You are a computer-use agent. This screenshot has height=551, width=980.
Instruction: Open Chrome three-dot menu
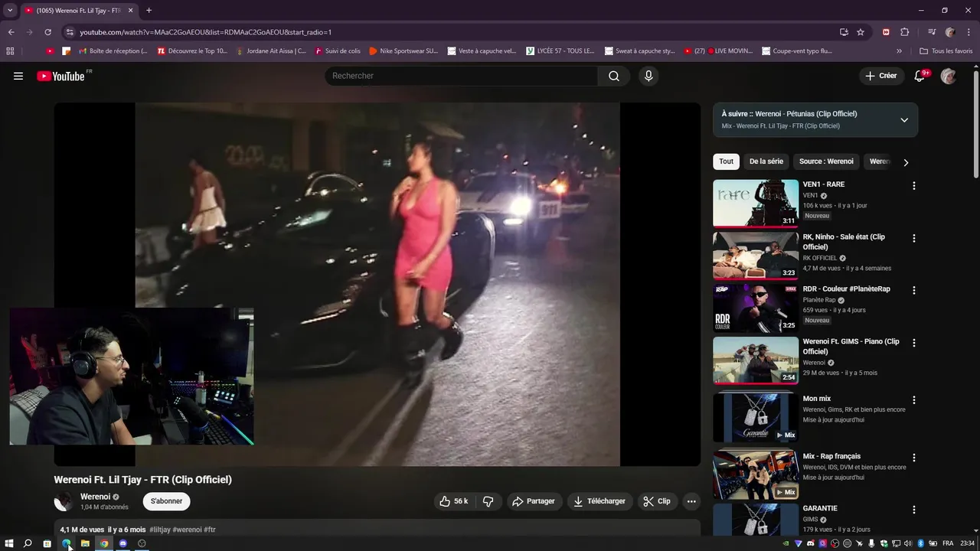[968, 32]
